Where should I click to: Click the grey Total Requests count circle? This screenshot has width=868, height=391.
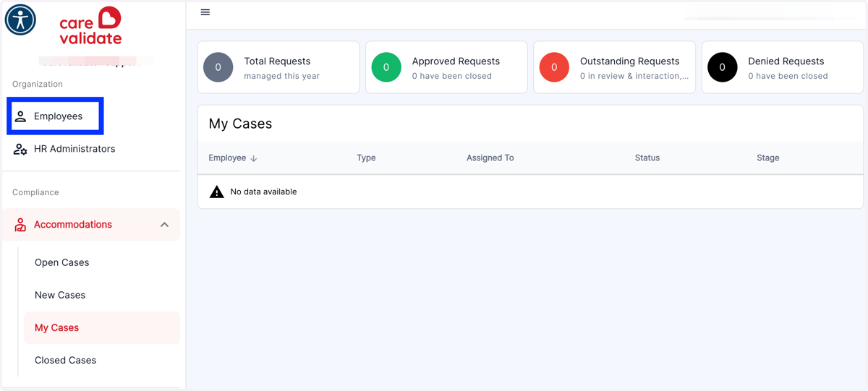[218, 67]
